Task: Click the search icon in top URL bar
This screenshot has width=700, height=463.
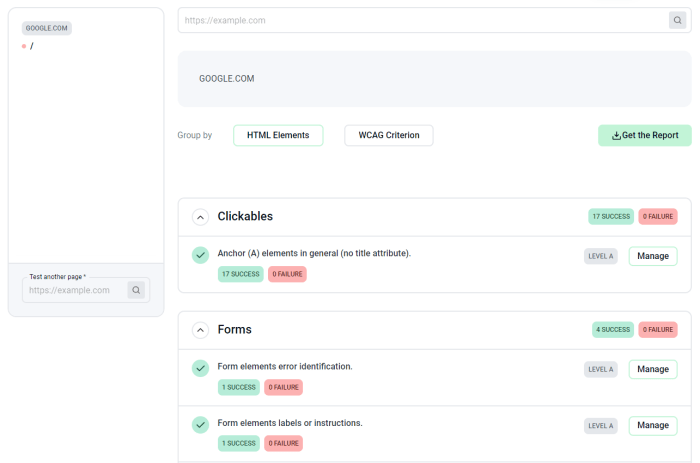Action: (677, 20)
